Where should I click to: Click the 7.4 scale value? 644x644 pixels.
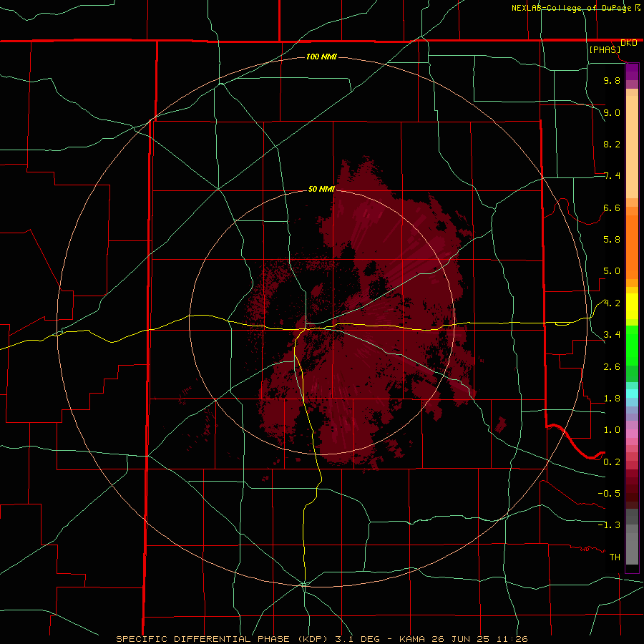point(612,176)
